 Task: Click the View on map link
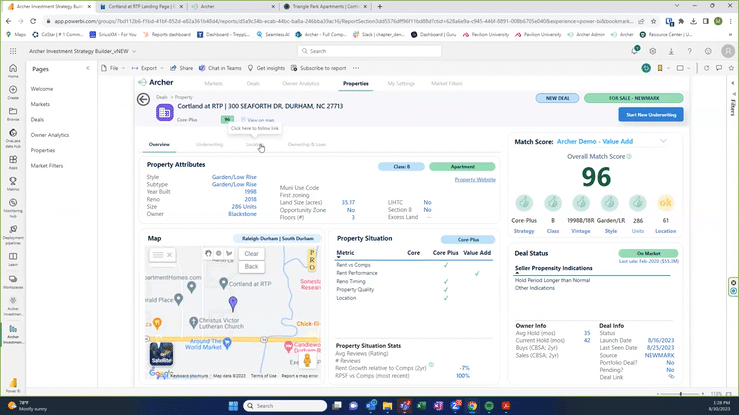260,120
